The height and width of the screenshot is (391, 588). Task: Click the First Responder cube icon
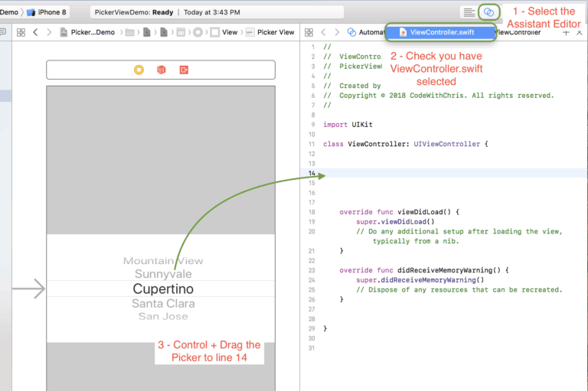pos(161,70)
